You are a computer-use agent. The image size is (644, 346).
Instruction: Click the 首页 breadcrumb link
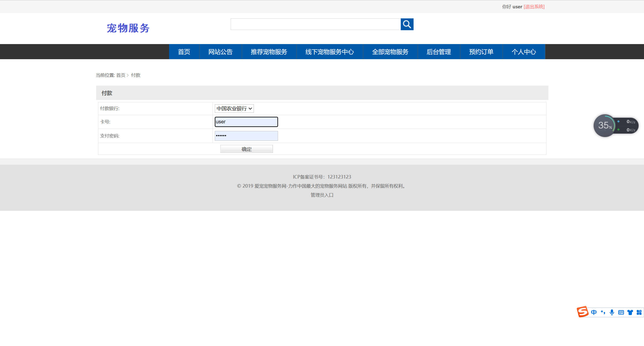pyautogui.click(x=120, y=75)
